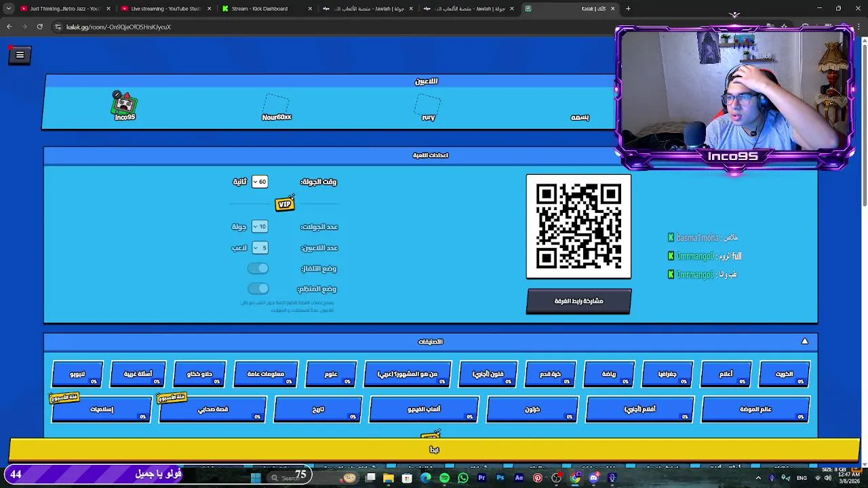Open the rounds count 10 dropdown
Image resolution: width=868 pixels, height=488 pixels.
click(x=260, y=226)
